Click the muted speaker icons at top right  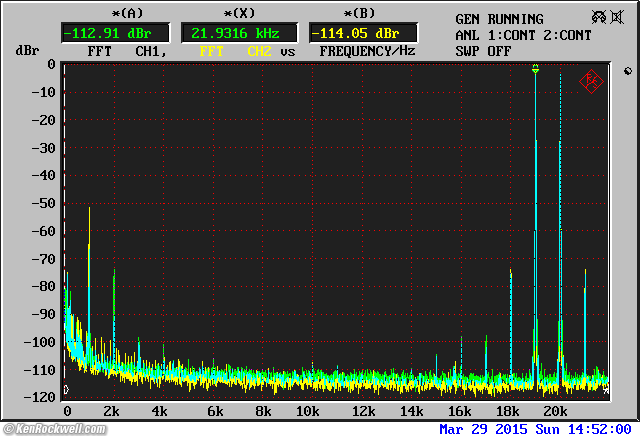(x=606, y=19)
